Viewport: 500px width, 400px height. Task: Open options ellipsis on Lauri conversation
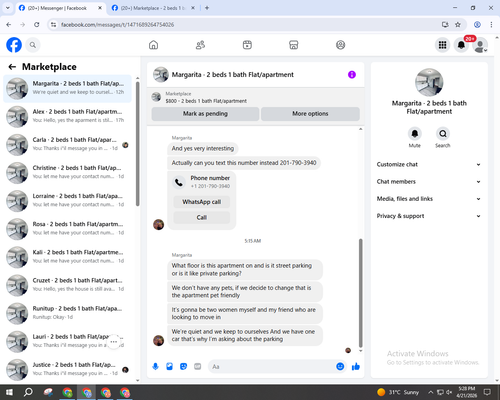(x=113, y=342)
